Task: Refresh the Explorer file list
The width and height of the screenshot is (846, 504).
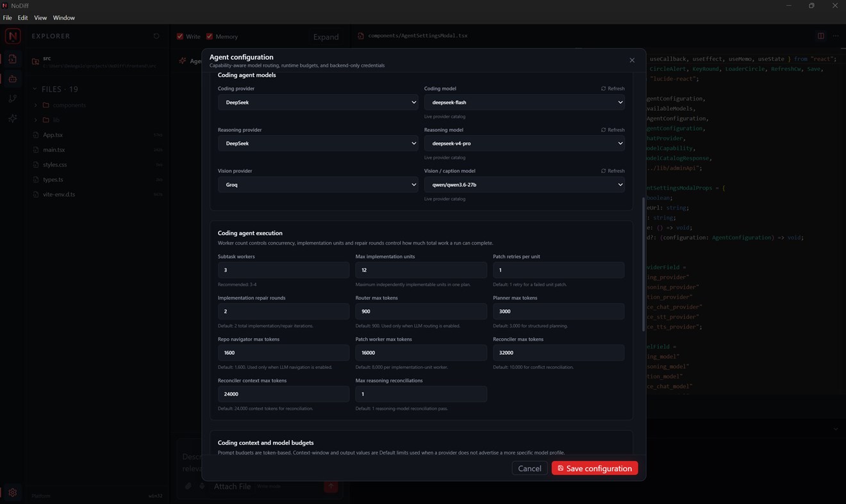Action: (x=156, y=37)
